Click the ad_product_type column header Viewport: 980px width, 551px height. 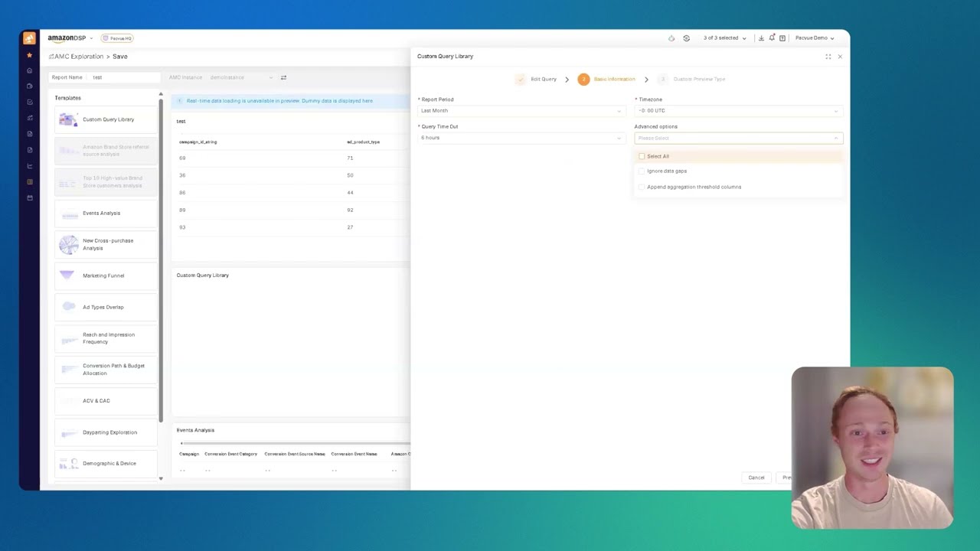click(x=363, y=142)
